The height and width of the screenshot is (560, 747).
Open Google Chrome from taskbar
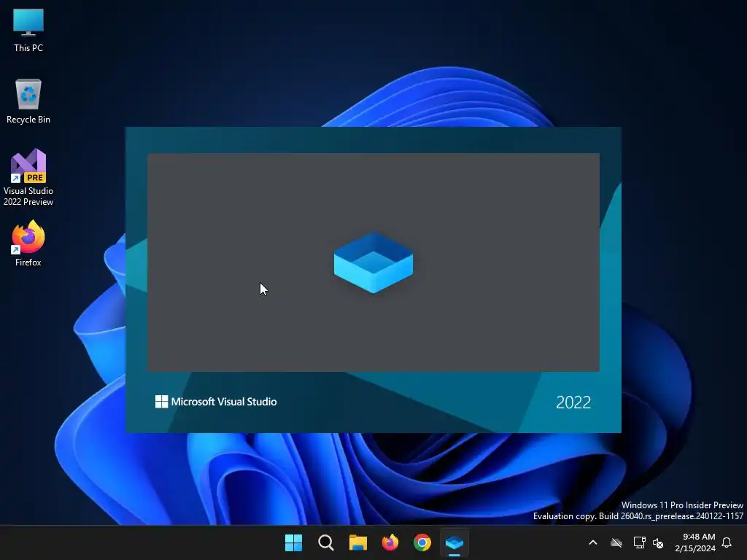click(422, 542)
